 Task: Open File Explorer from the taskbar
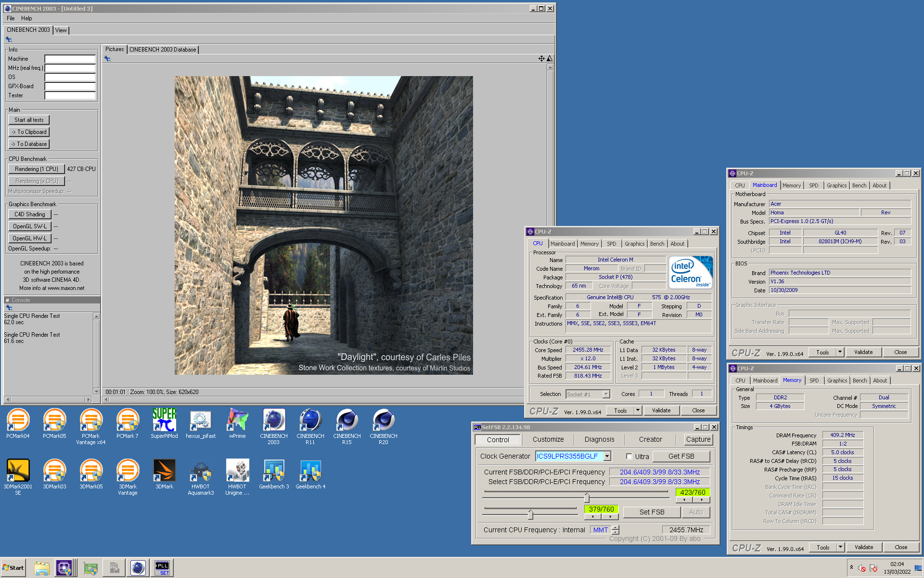42,568
